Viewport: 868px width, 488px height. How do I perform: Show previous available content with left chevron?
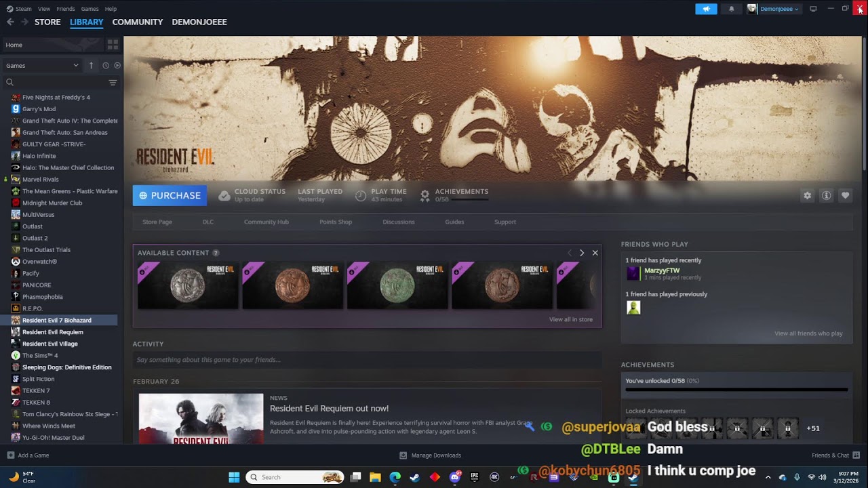(x=570, y=253)
